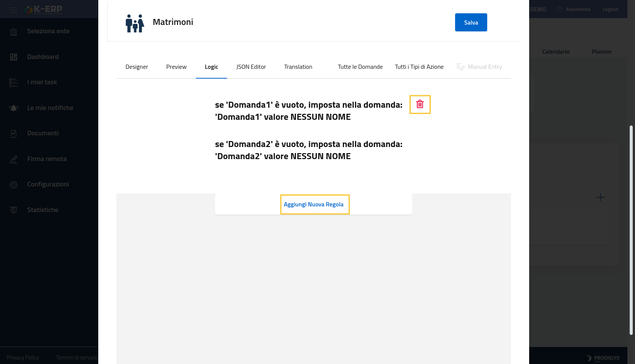Viewport: 635px width, 364px height.
Task: Switch to the Designer tab
Action: point(137,67)
